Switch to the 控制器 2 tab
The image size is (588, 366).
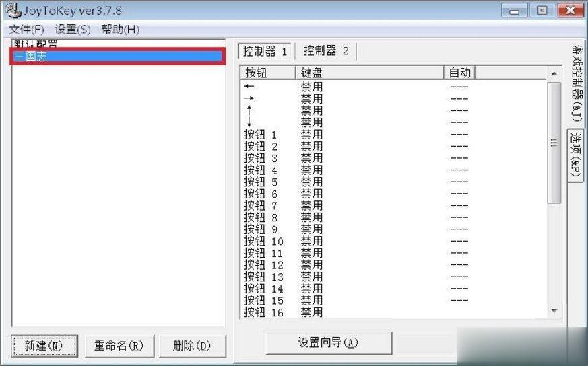coord(326,50)
